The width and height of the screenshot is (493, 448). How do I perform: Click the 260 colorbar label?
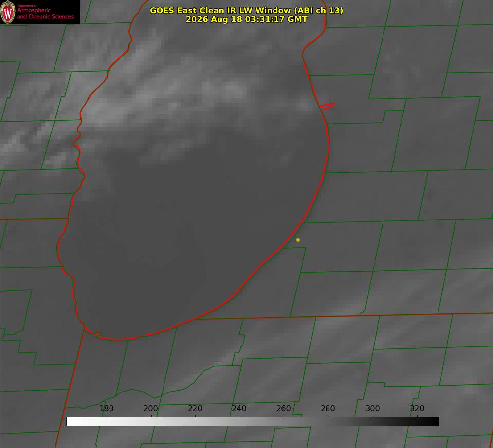point(283,408)
